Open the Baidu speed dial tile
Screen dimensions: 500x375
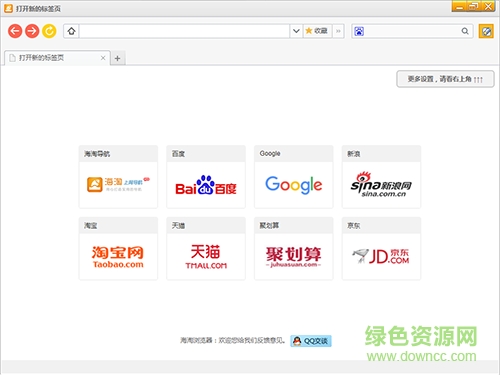click(x=206, y=177)
